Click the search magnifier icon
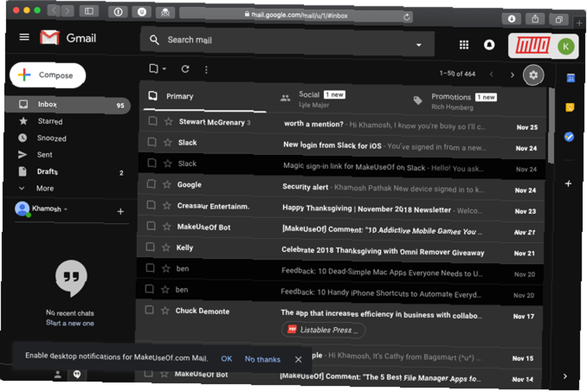 pyautogui.click(x=154, y=39)
